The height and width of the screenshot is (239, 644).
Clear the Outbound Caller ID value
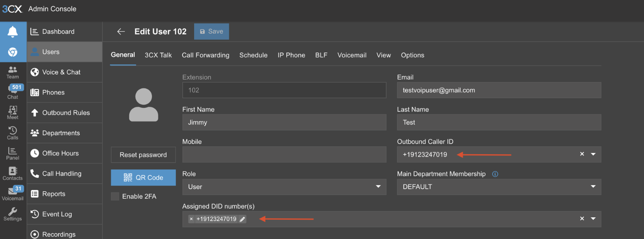pyautogui.click(x=582, y=154)
